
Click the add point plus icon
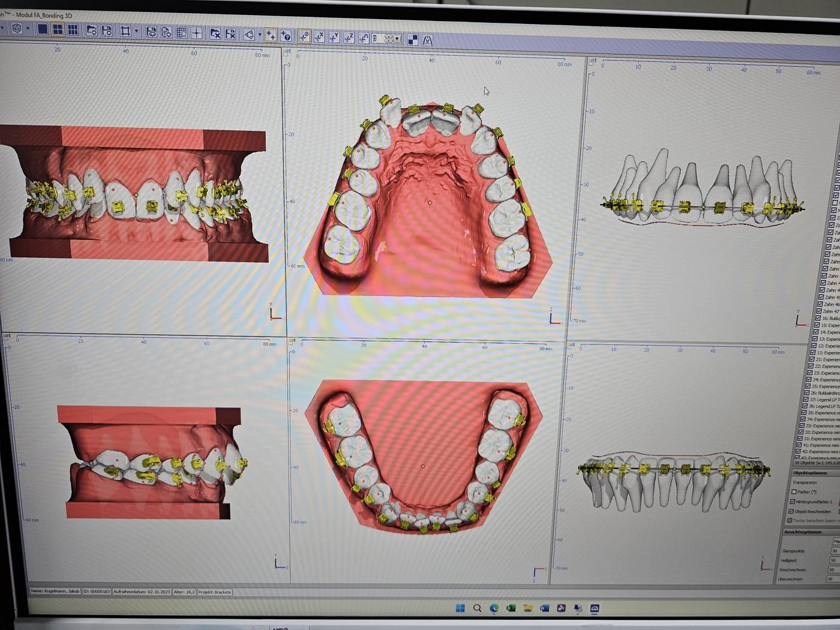coord(271,35)
